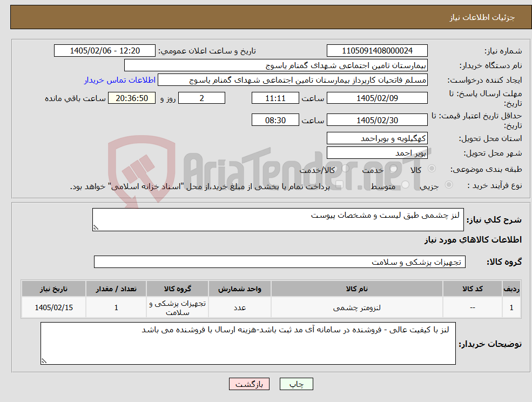This screenshot has width=532, height=402.
Task: Click the تجهیزات پزشکی و سلامت table cell
Action: [x=178, y=307]
